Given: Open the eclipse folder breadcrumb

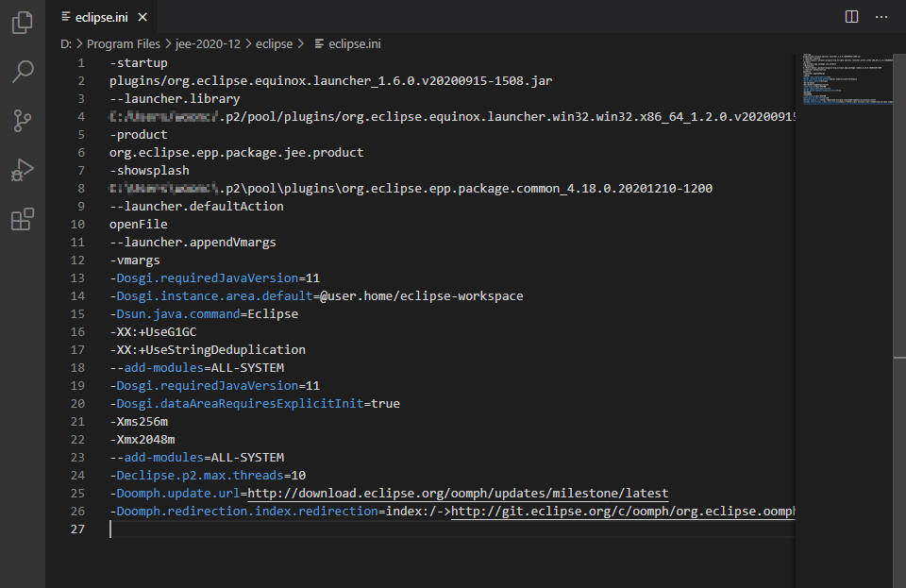Looking at the screenshot, I should (274, 44).
